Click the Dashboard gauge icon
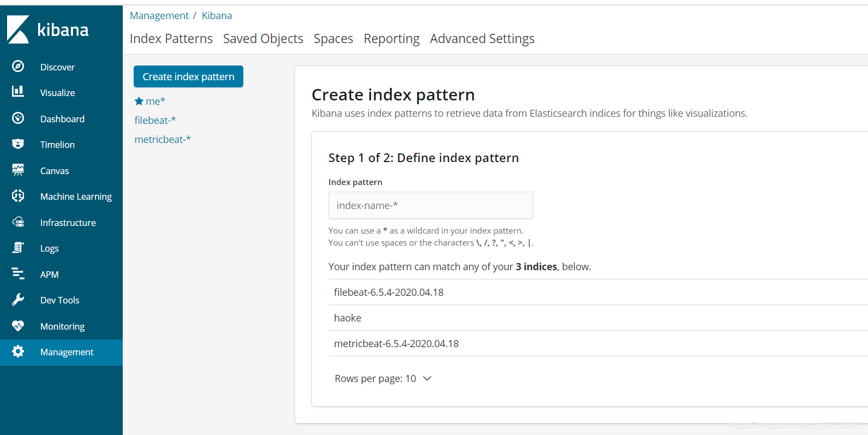868x435 pixels. pyautogui.click(x=18, y=118)
